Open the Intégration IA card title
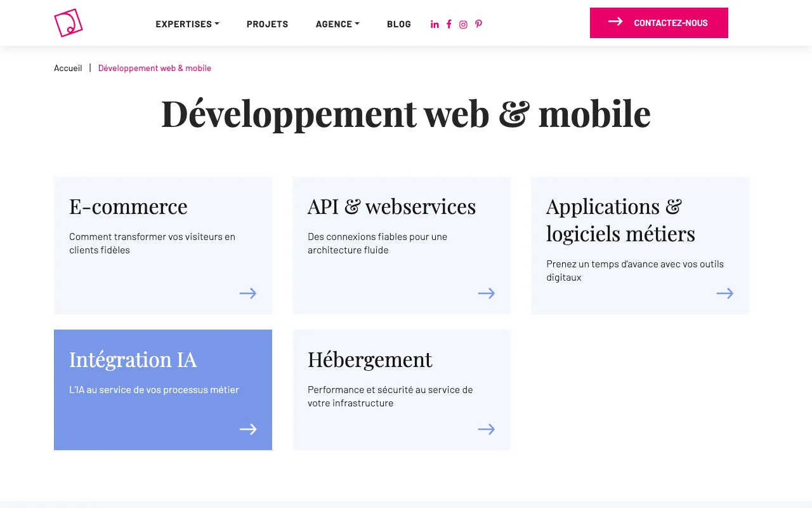Viewport: 812px width, 508px height. tap(133, 359)
